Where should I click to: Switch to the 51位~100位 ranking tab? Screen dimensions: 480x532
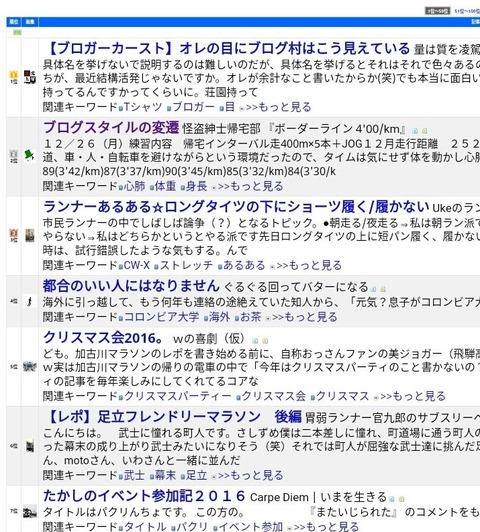coord(467,11)
